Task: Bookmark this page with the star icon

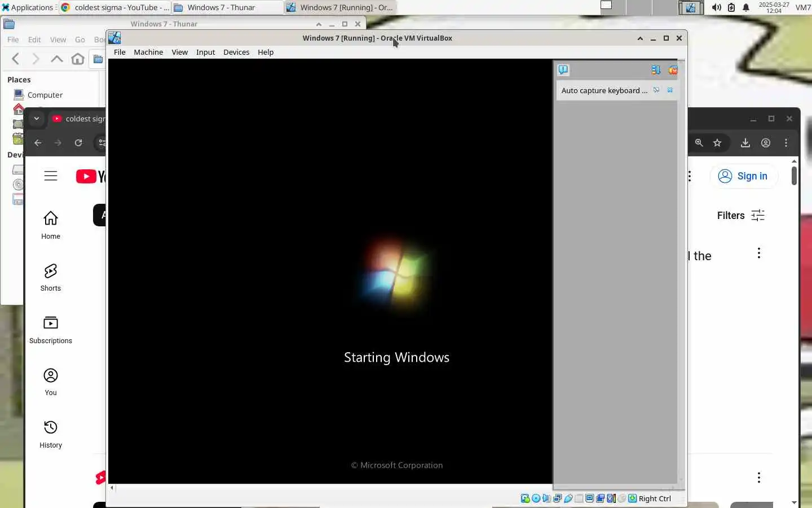Action: click(x=717, y=143)
